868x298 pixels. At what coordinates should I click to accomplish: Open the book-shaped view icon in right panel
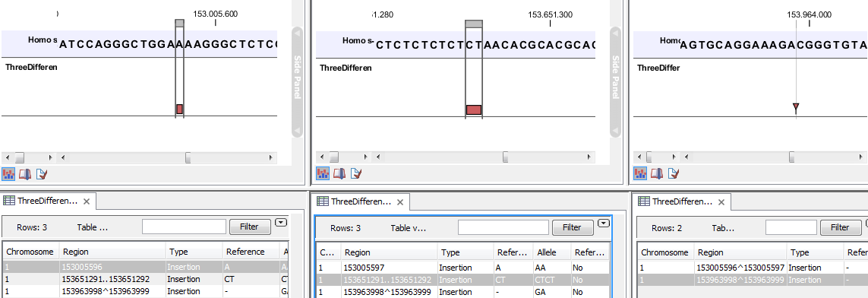tap(657, 174)
